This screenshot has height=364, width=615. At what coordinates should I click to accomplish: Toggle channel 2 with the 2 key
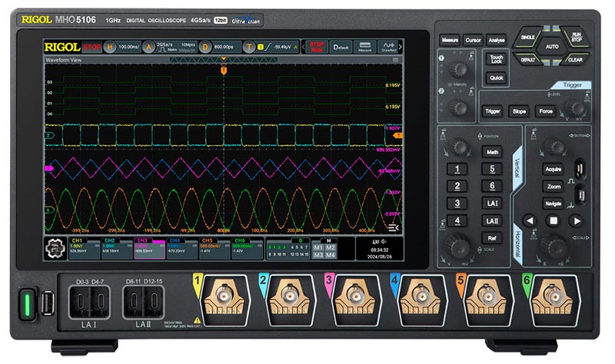coord(457,186)
